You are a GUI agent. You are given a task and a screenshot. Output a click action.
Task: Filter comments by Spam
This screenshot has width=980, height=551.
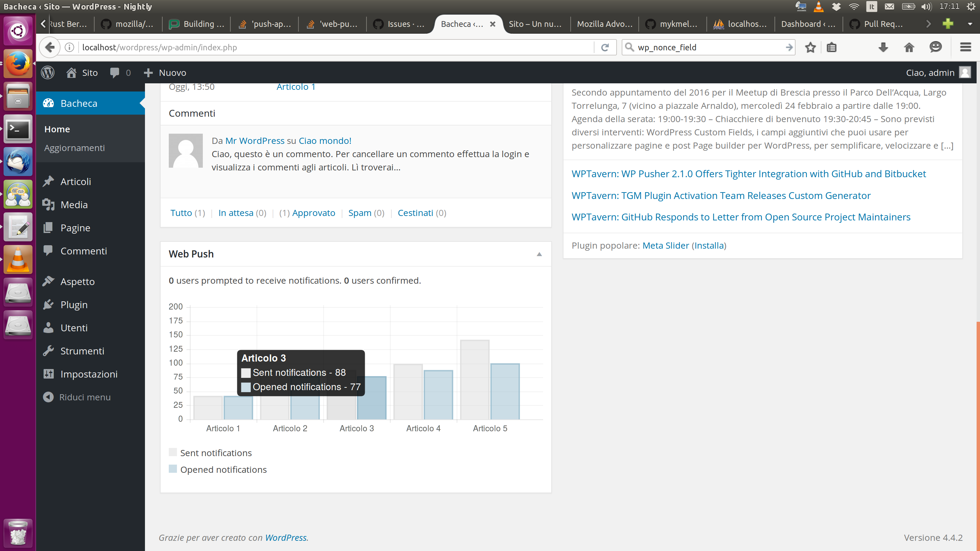click(x=360, y=213)
